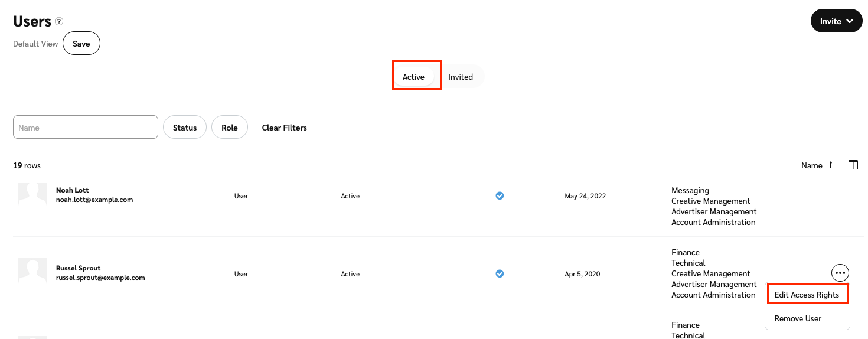The height and width of the screenshot is (339, 868).
Task: Click Russel Sprout's avatar image
Action: coord(32,273)
